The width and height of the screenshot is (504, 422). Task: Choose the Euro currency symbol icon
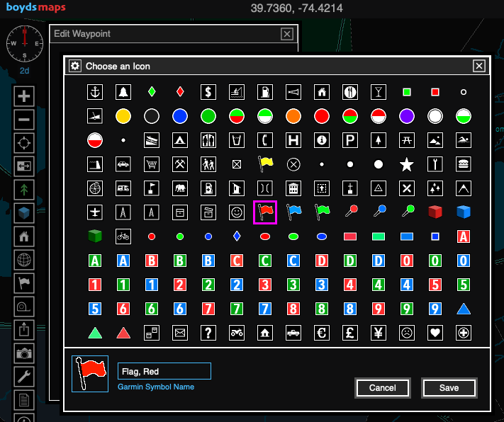tap(322, 332)
